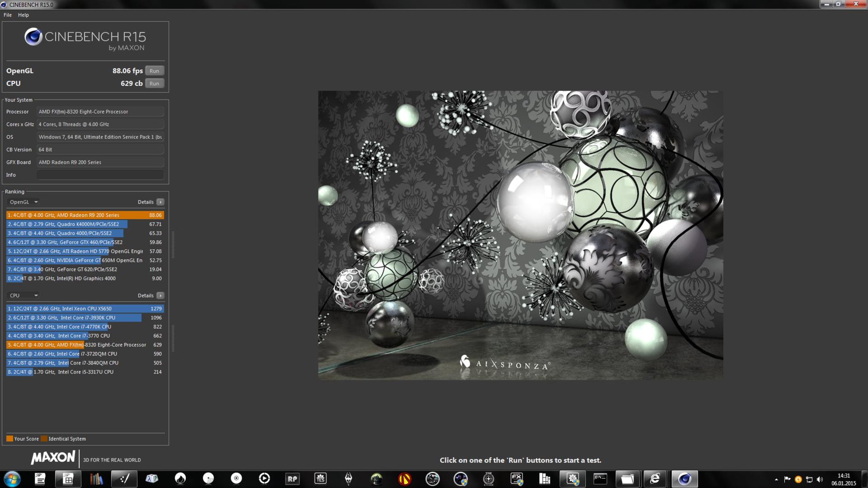Select the Core i7-4770K CPU ranking row
Image resolution: width=868 pixels, height=488 pixels.
coord(85,327)
